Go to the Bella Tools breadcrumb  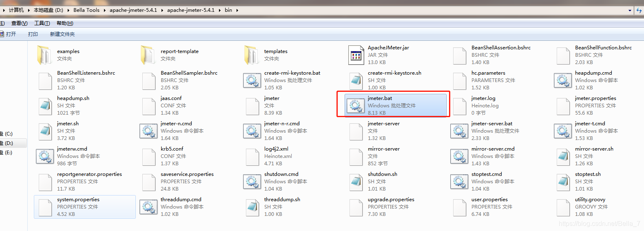[x=86, y=10]
